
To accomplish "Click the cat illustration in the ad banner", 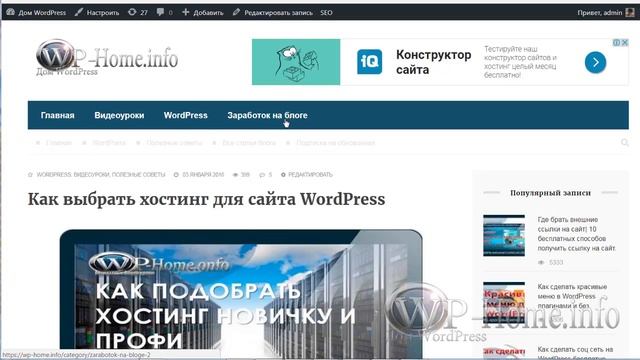I will pos(296,62).
